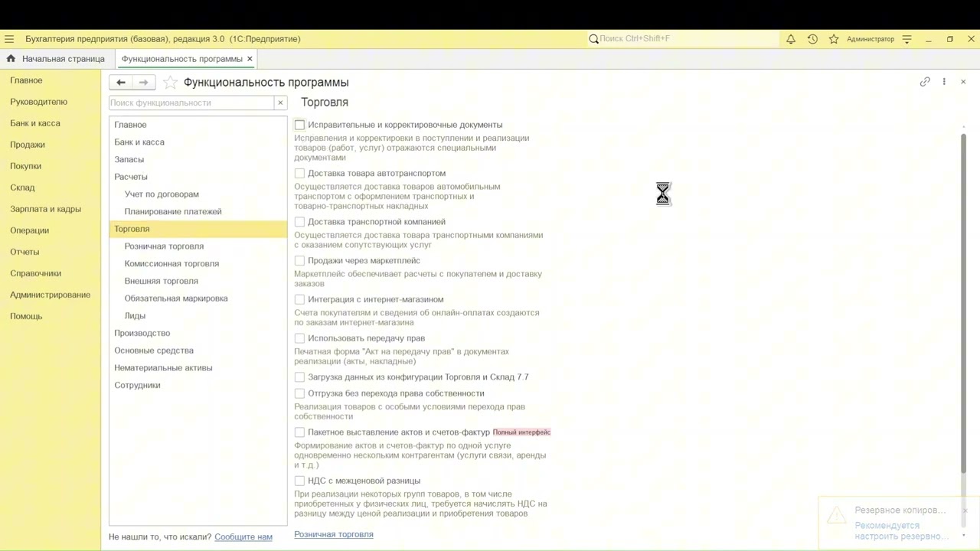The width and height of the screenshot is (980, 551).
Task: Enable Использовать передачу прав checkbox
Action: [x=299, y=338]
